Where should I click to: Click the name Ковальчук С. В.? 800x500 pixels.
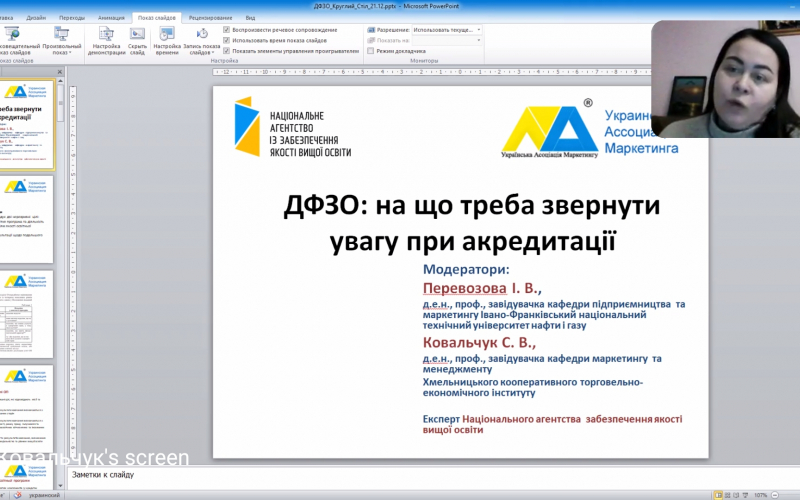479,342
